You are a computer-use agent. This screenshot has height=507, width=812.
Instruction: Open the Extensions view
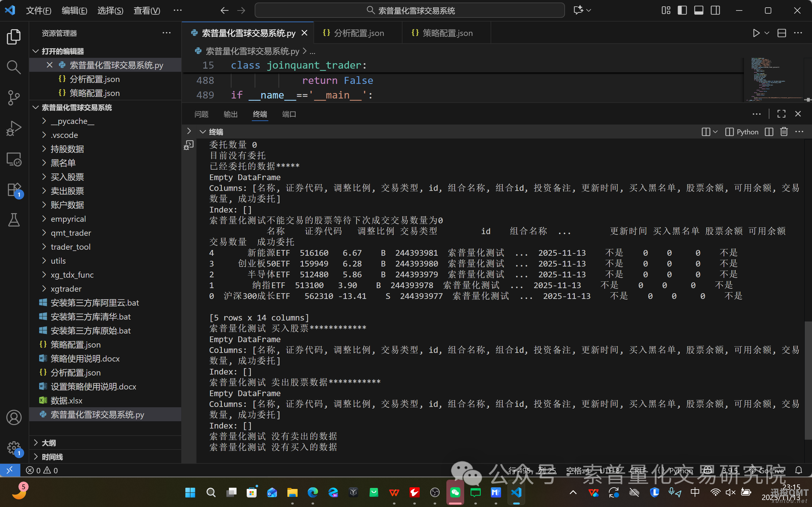[14, 189]
